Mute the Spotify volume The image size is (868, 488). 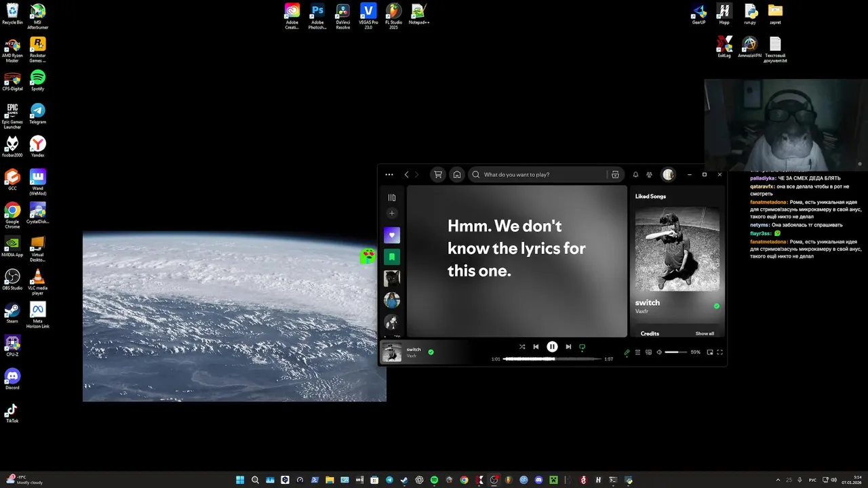(659, 352)
